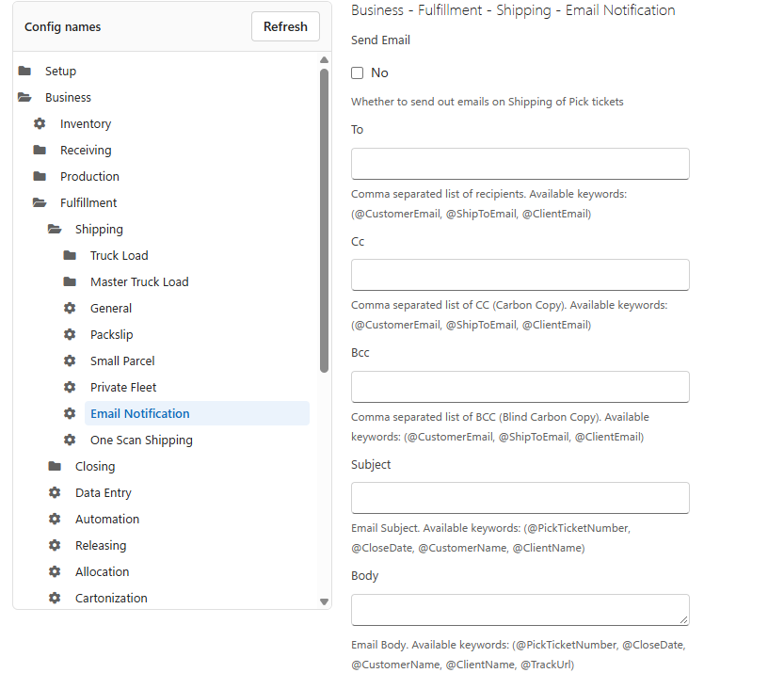The image size is (784, 673).
Task: Click the config tree scrollbar thumb
Action: pyautogui.click(x=324, y=220)
